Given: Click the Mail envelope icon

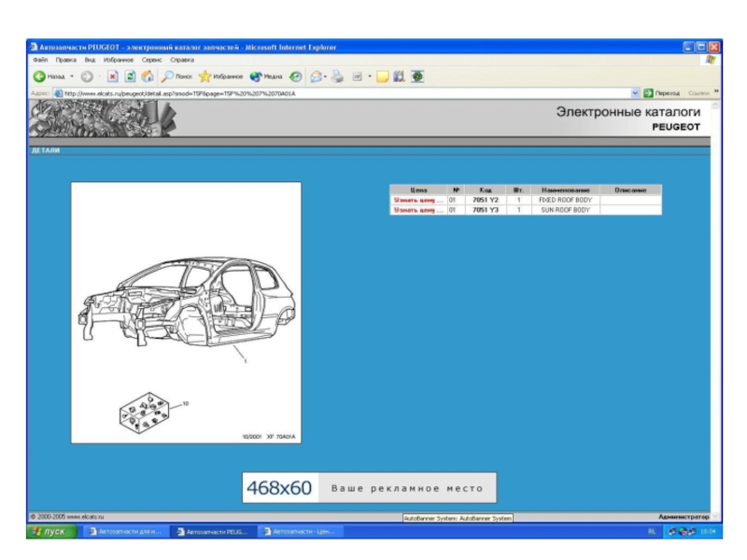Looking at the screenshot, I should click(316, 77).
